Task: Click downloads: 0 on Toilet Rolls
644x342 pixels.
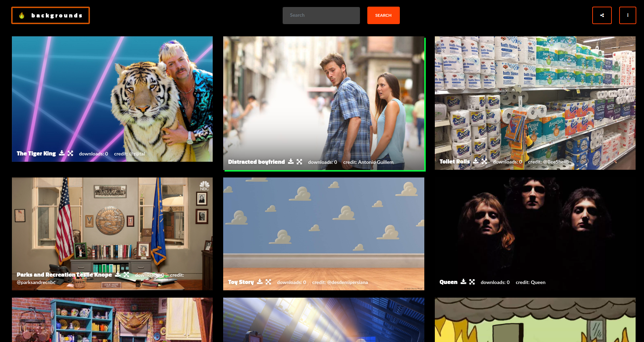Action: (x=508, y=162)
